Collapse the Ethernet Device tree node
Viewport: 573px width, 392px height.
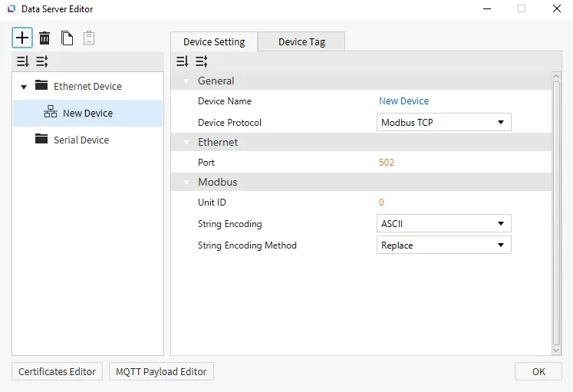[x=24, y=87]
